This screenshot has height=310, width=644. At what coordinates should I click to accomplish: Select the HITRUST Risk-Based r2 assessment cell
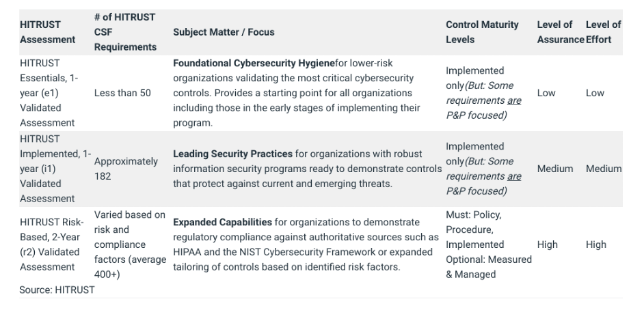52,244
